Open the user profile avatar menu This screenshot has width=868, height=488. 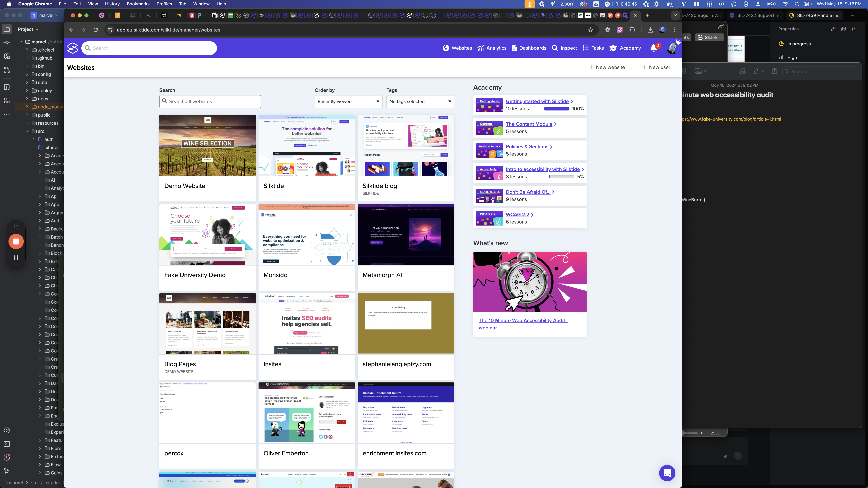pos(672,48)
